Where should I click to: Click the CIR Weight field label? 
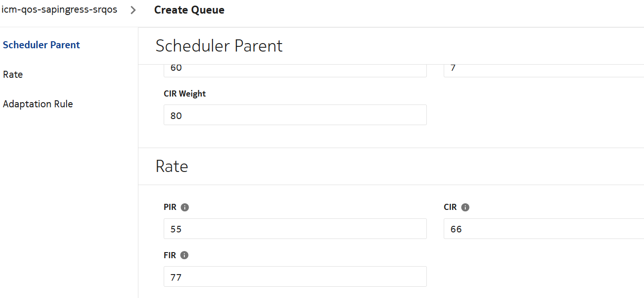tap(185, 94)
